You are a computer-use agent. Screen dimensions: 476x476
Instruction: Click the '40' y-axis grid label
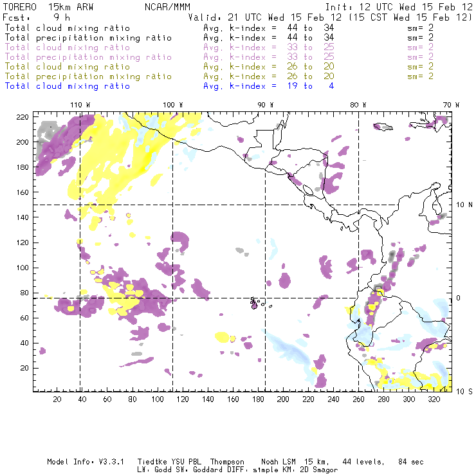[x=24, y=343]
